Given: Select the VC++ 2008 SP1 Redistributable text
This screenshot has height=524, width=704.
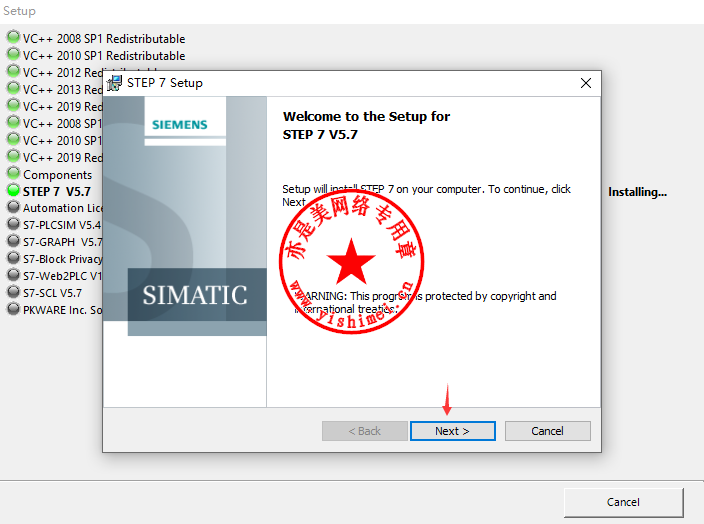Looking at the screenshot, I should 104,39.
